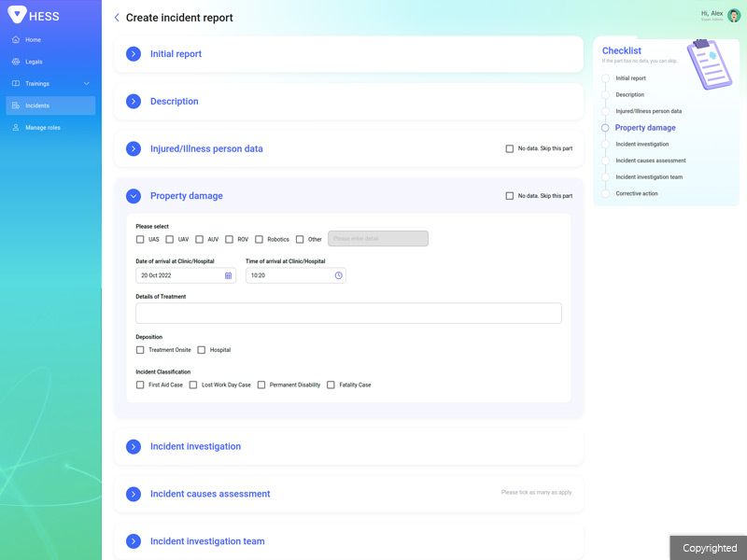Skip the Injured/Illness person data part
Screen dimensions: 747x560
tap(510, 148)
